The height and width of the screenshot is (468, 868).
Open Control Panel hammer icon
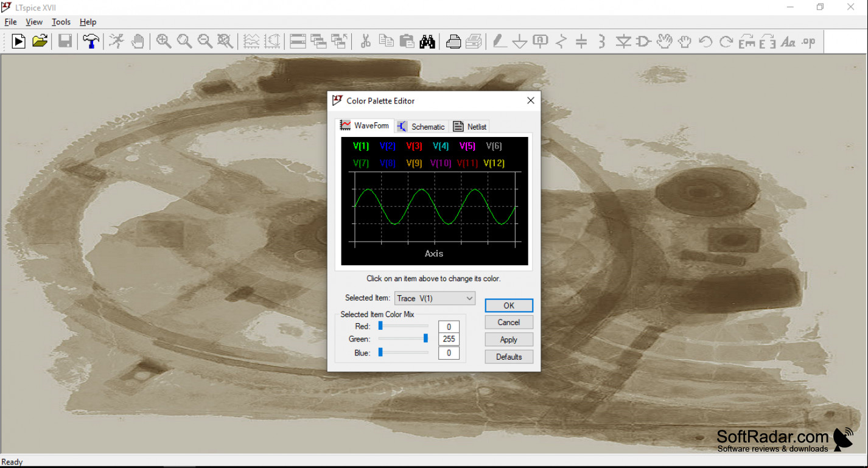(91, 41)
